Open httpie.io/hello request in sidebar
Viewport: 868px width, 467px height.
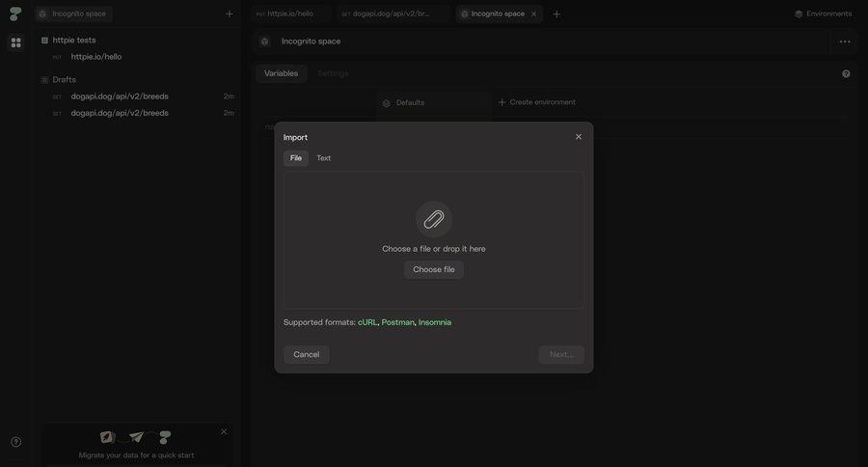click(x=95, y=57)
